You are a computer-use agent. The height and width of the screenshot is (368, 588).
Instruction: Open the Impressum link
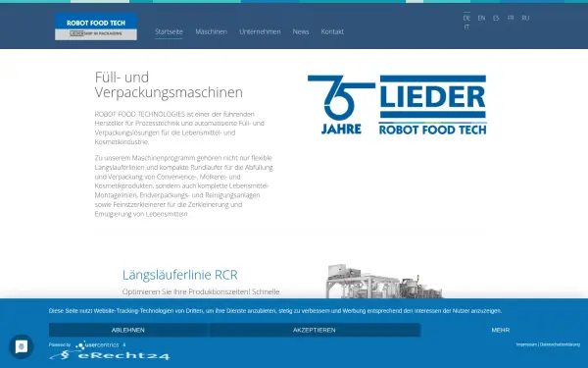[526, 344]
